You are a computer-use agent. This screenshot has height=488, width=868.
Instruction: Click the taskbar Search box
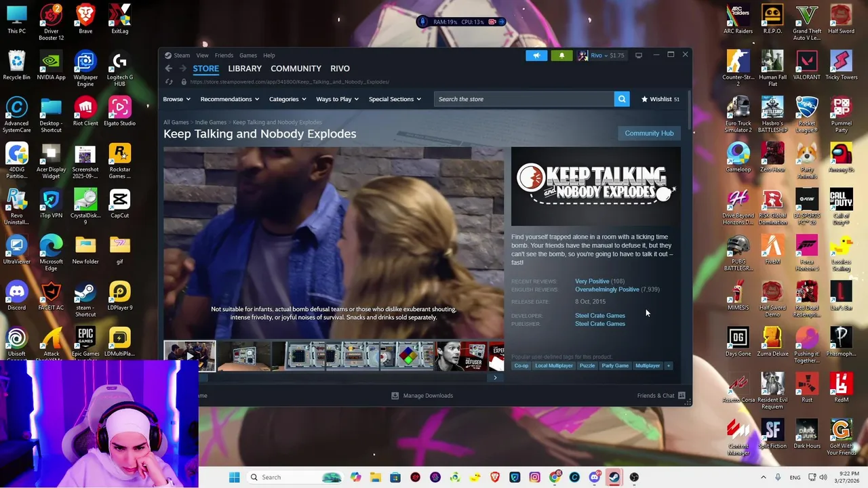296,477
